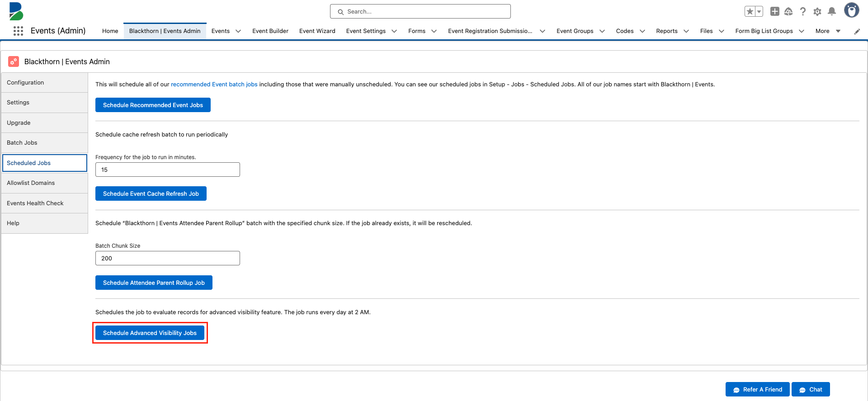Open the Event Wizard tab

pyautogui.click(x=317, y=31)
